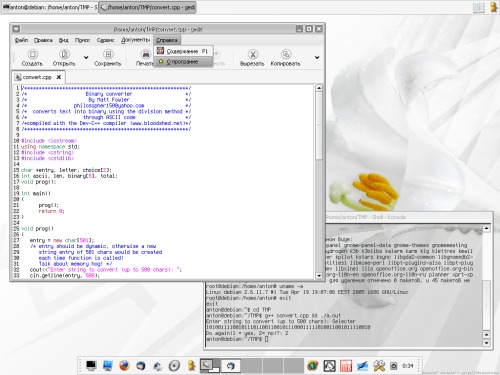500x375 pixels.
Task: Open the Правка menu
Action: click(43, 40)
